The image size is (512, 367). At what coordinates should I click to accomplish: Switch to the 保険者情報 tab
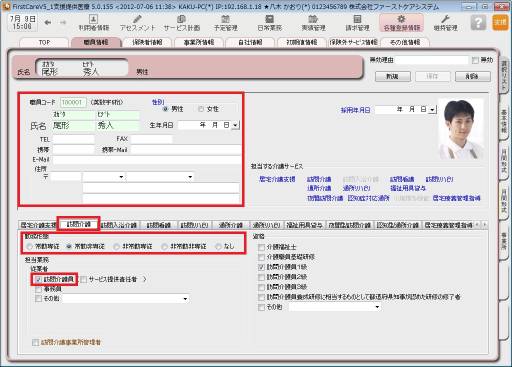147,42
